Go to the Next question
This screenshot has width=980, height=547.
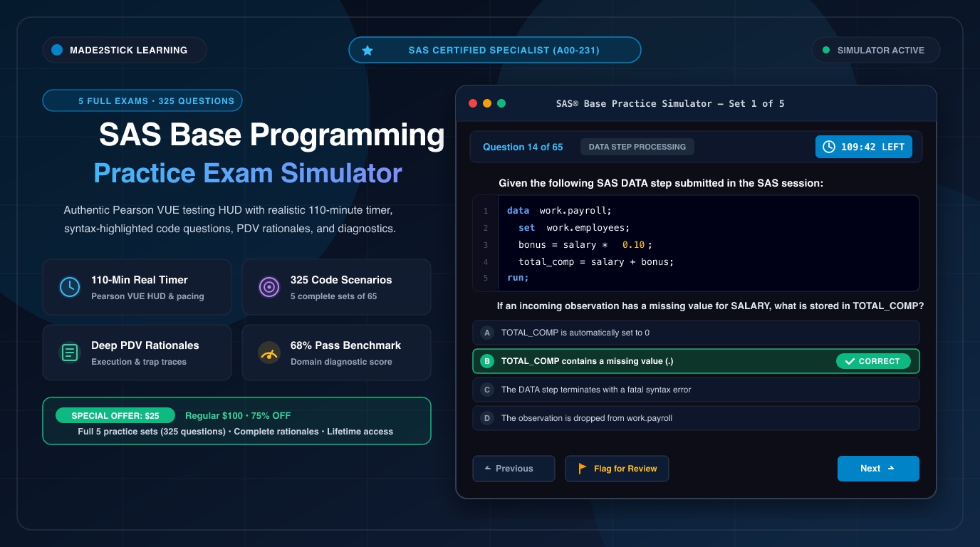point(878,469)
